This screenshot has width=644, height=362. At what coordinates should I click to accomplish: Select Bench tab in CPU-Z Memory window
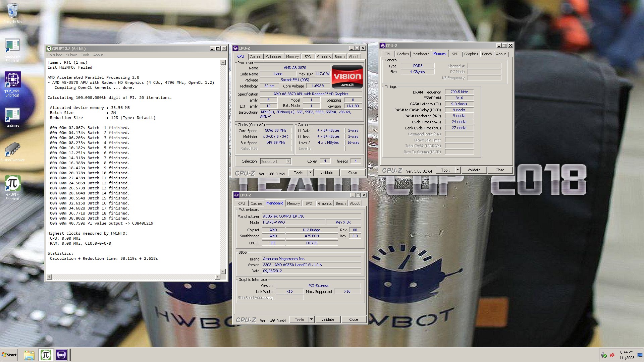point(487,54)
